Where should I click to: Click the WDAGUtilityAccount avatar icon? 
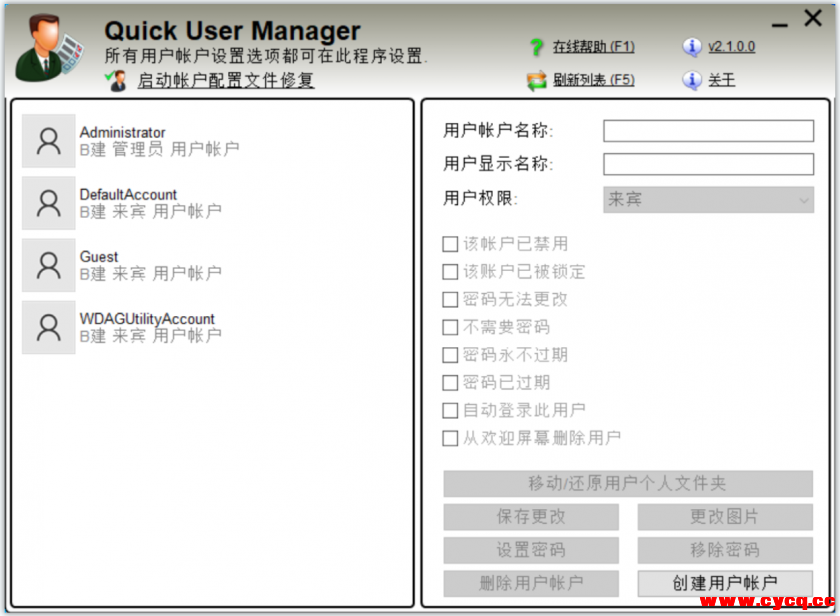48,327
